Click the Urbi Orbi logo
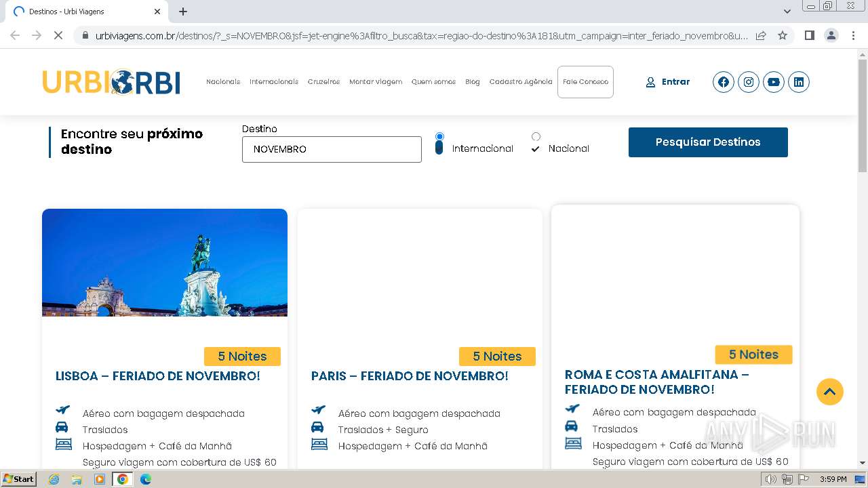This screenshot has width=868, height=488. pos(111,82)
